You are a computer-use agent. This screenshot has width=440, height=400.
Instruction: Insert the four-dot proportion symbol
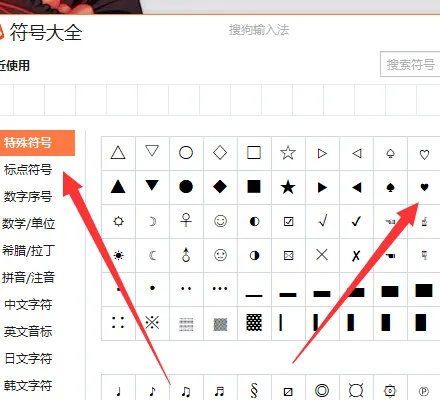click(x=118, y=323)
